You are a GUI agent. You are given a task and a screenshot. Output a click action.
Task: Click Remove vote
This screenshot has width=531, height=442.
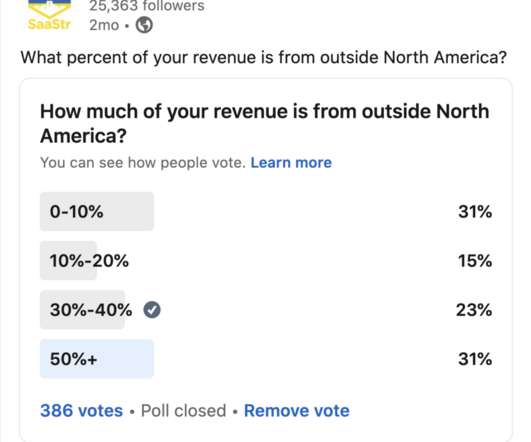297,411
